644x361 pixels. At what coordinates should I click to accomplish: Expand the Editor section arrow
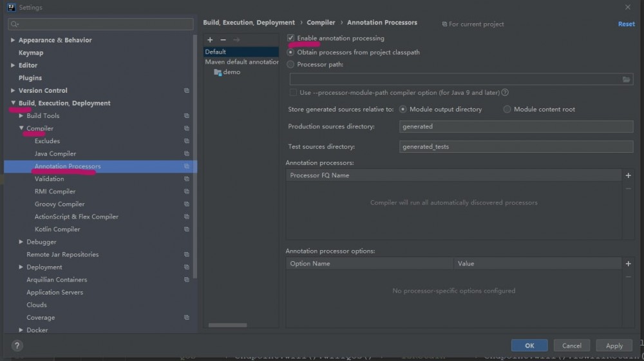(x=13, y=65)
